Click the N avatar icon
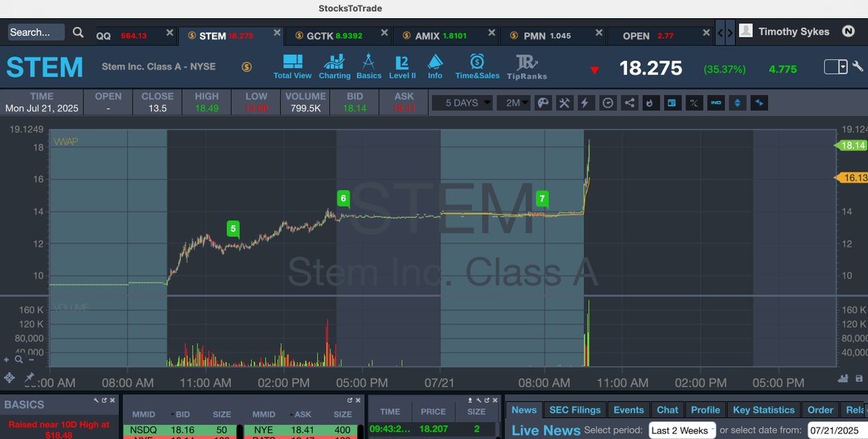868x439 pixels. tap(848, 32)
